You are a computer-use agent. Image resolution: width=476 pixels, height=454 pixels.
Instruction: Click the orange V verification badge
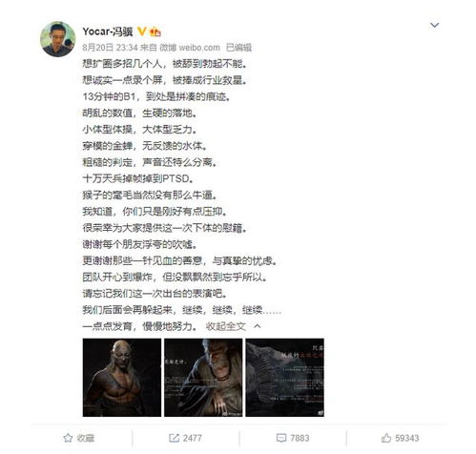[x=142, y=31]
